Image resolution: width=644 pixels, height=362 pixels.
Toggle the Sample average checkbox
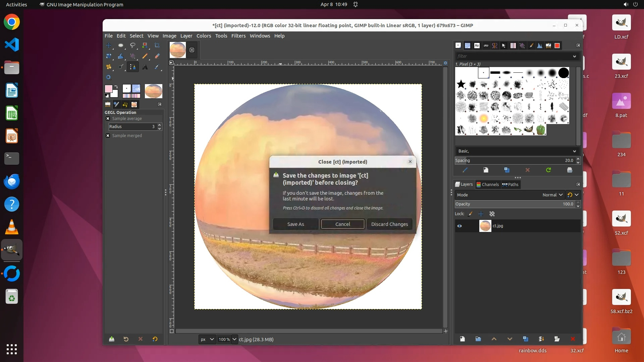point(108,119)
